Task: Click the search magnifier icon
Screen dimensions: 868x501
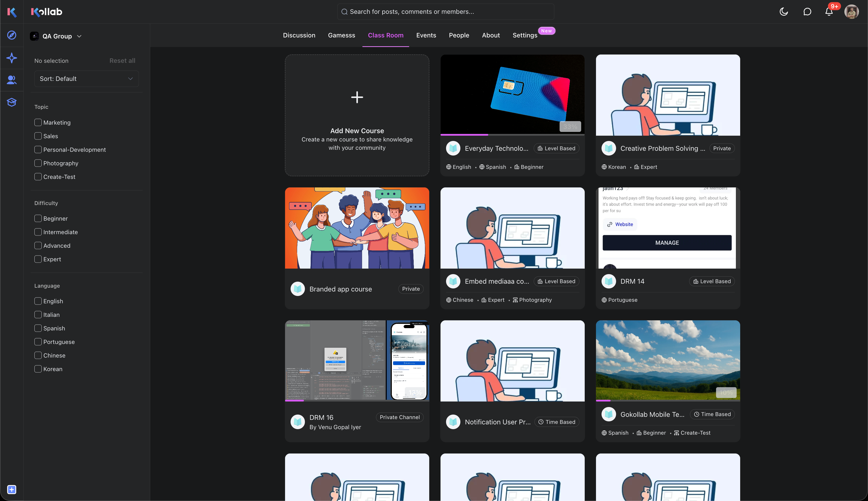Action: 344,12
